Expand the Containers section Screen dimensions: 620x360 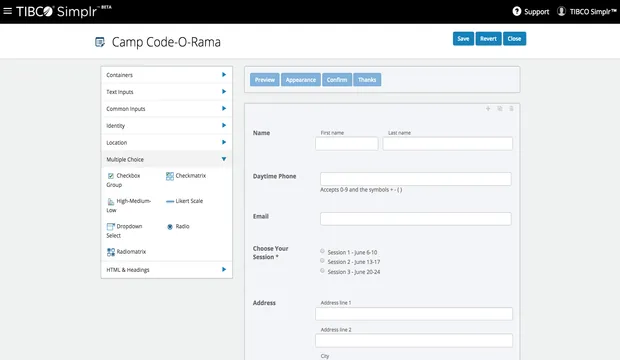coord(166,75)
